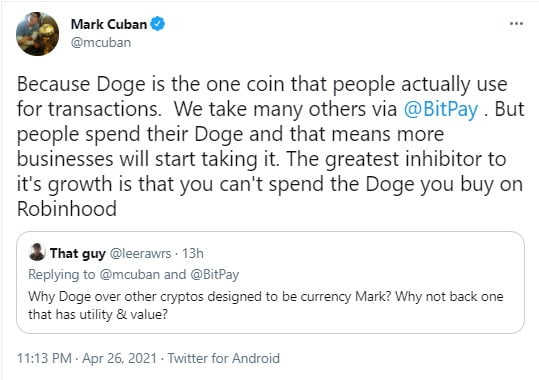
Task: Click the 13h timestamp on the quoted tweet
Action: point(193,253)
